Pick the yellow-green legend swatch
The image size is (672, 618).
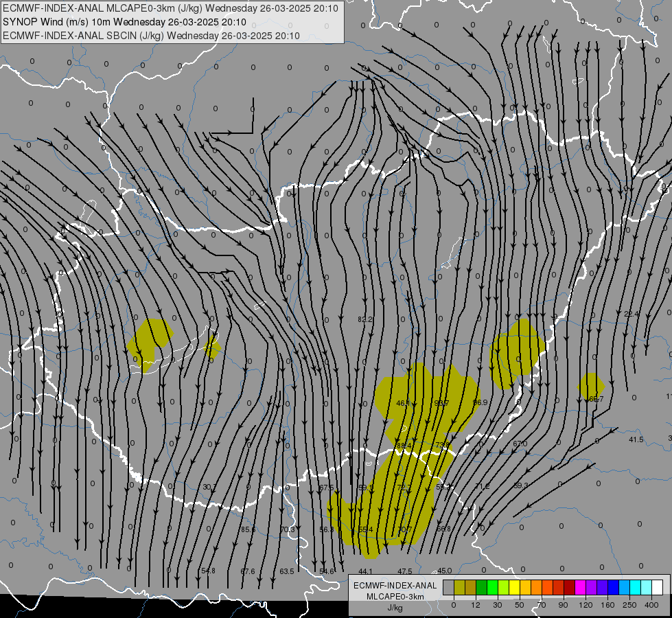[x=504, y=587]
